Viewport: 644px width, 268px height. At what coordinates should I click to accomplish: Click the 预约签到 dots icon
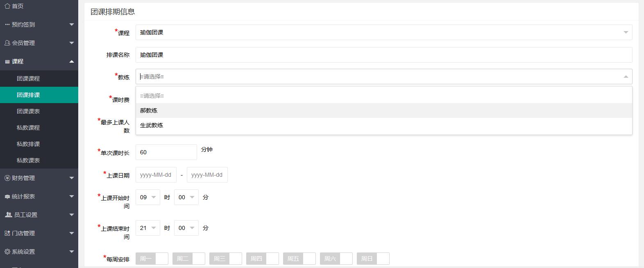coord(7,25)
